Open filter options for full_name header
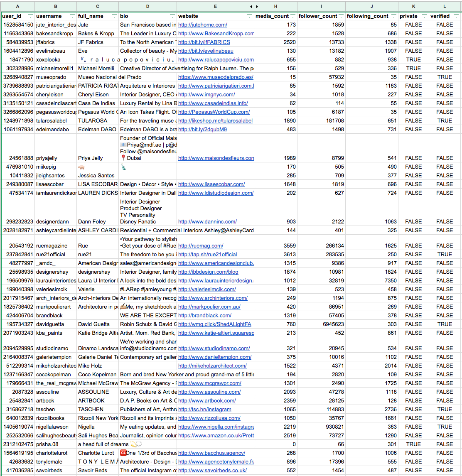462x476 pixels. click(x=114, y=16)
